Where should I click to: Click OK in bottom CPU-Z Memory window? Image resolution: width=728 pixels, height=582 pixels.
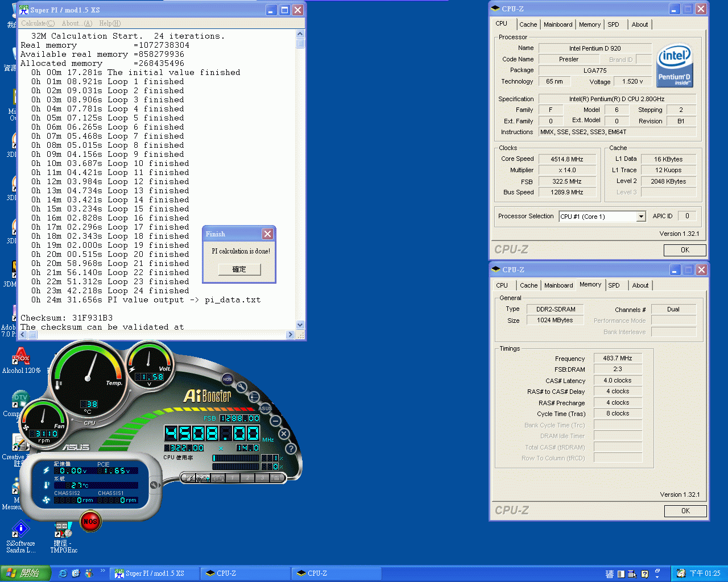point(685,511)
